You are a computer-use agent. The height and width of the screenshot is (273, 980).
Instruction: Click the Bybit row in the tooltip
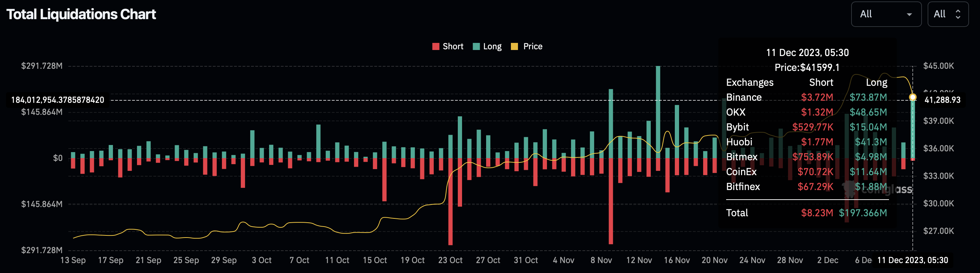806,127
